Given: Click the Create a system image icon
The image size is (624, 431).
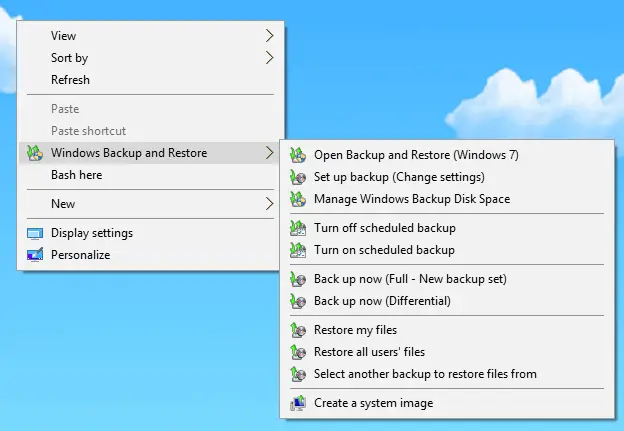Looking at the screenshot, I should [x=298, y=403].
